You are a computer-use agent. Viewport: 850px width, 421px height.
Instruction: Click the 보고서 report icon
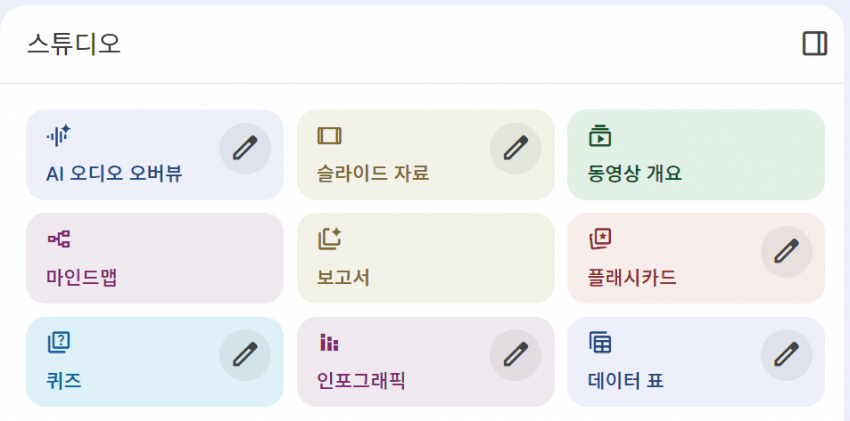[329, 239]
